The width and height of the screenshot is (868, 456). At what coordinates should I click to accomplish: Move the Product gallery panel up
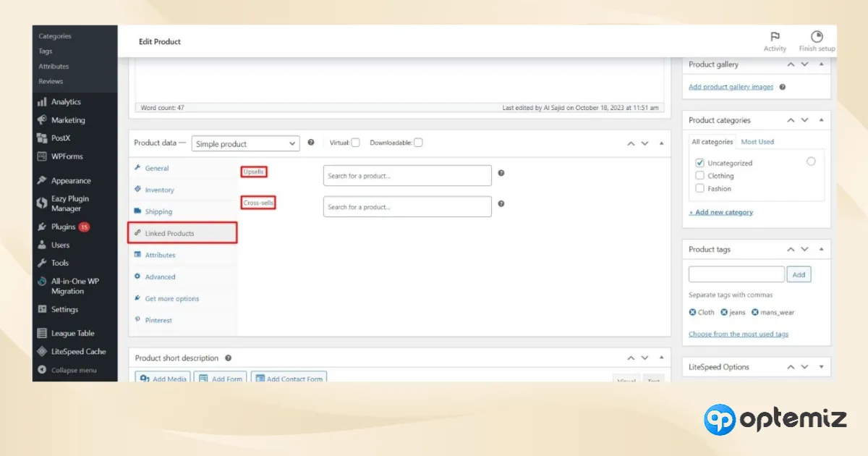[791, 64]
